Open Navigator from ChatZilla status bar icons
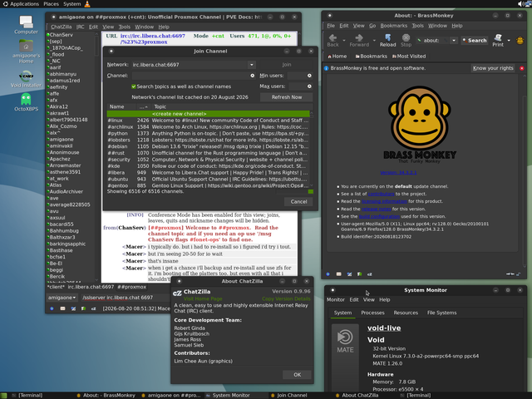532x399 pixels. pos(52,308)
